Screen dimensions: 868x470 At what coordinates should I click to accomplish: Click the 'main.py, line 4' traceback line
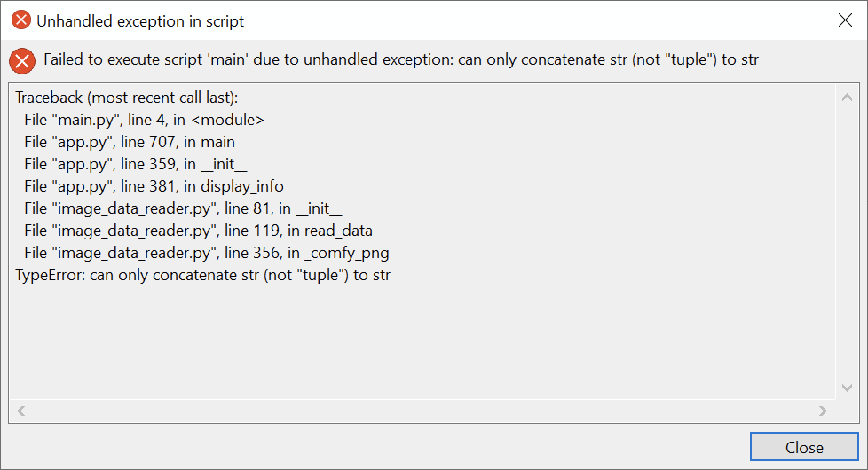(144, 120)
